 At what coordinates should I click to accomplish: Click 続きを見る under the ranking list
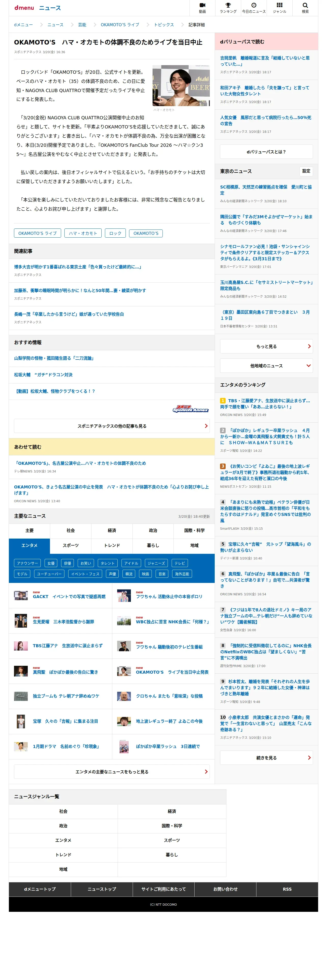pos(266,758)
